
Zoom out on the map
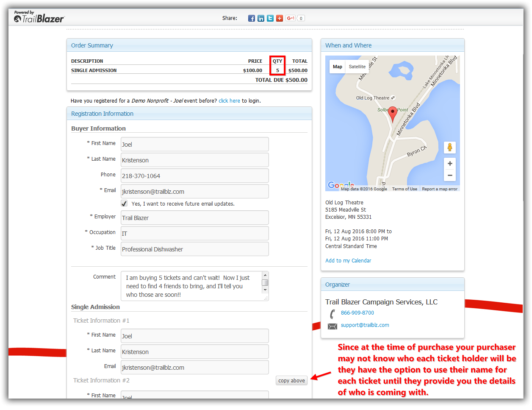(x=450, y=175)
